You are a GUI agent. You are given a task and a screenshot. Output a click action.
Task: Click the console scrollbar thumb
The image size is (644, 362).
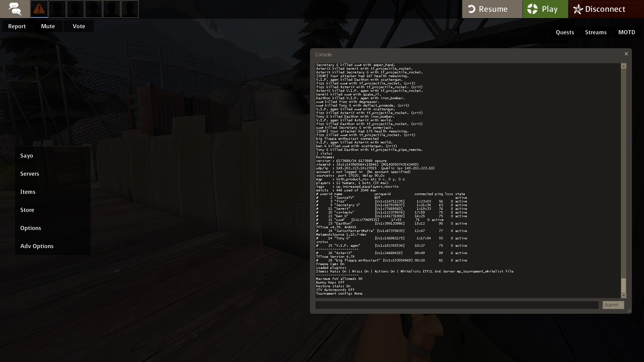click(624, 285)
